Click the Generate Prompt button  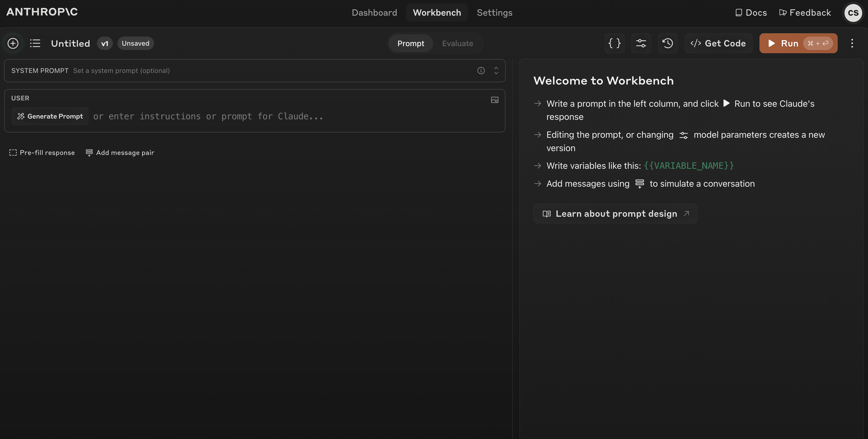50,117
